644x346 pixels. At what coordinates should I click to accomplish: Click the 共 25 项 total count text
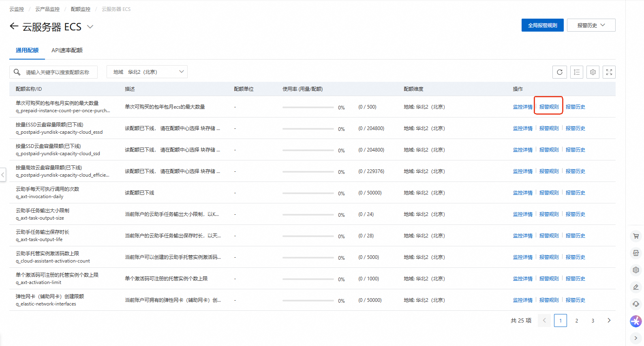click(521, 320)
